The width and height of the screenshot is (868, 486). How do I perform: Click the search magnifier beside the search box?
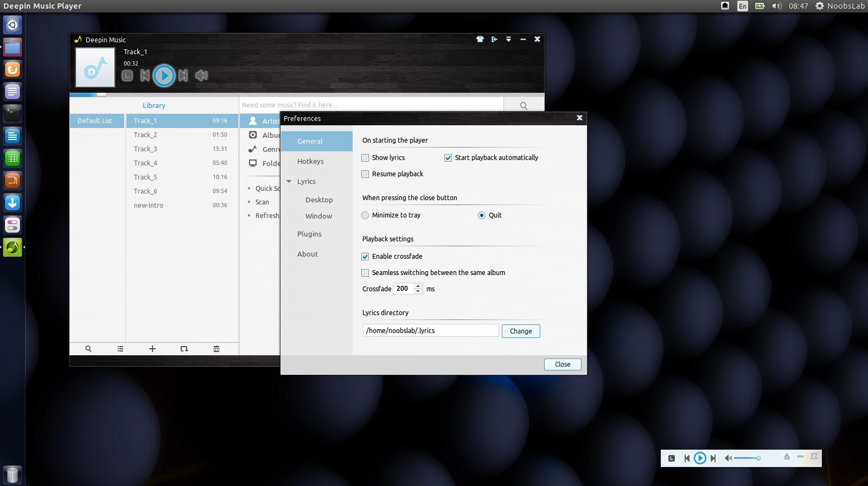pyautogui.click(x=524, y=105)
